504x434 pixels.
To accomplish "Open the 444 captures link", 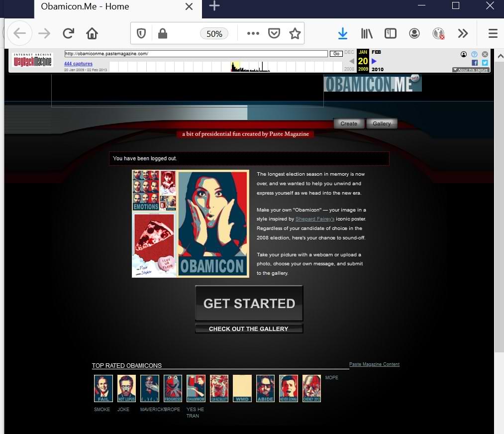I will (x=78, y=64).
